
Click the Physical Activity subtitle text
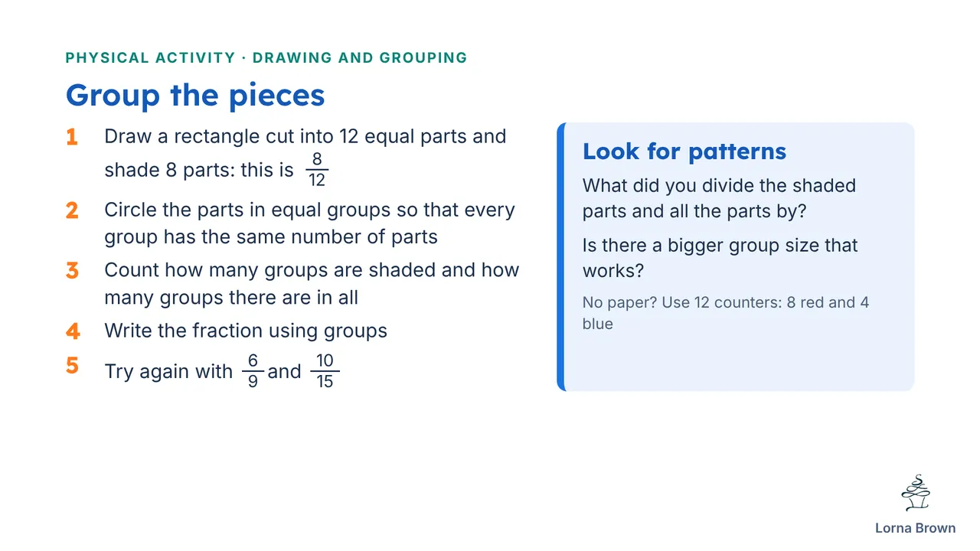(266, 57)
